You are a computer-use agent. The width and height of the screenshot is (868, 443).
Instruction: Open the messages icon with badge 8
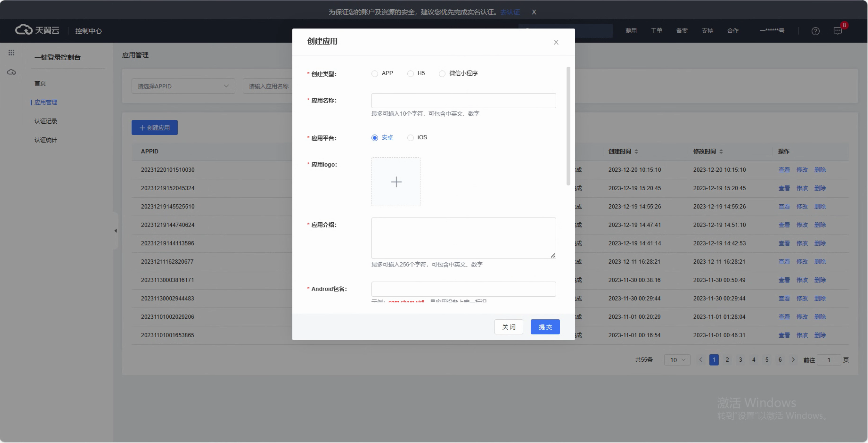click(x=838, y=31)
